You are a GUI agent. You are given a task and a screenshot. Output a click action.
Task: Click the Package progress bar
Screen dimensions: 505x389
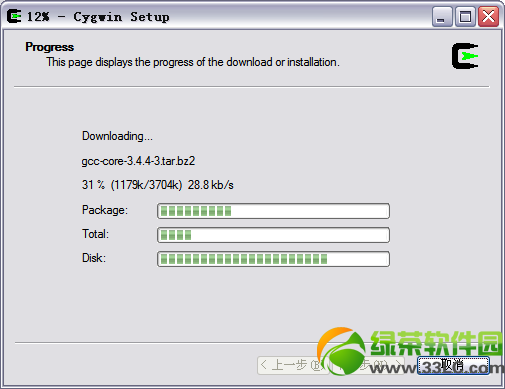[273, 211]
